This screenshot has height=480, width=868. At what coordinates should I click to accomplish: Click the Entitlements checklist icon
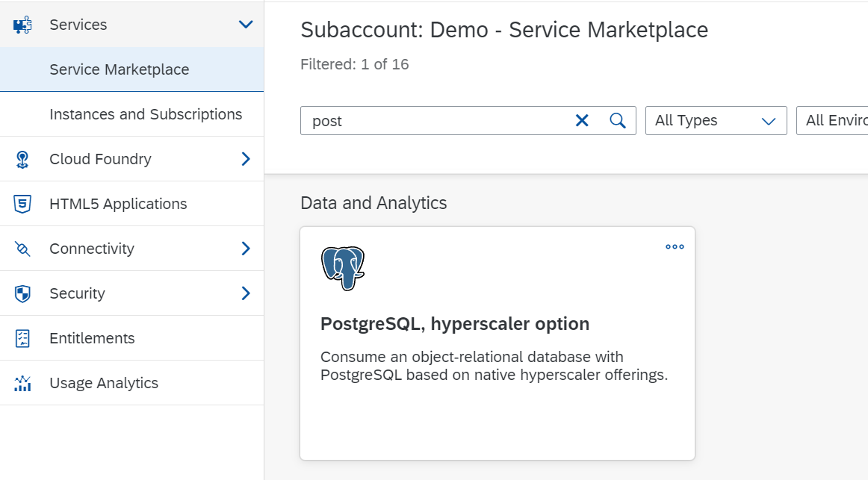(x=23, y=338)
